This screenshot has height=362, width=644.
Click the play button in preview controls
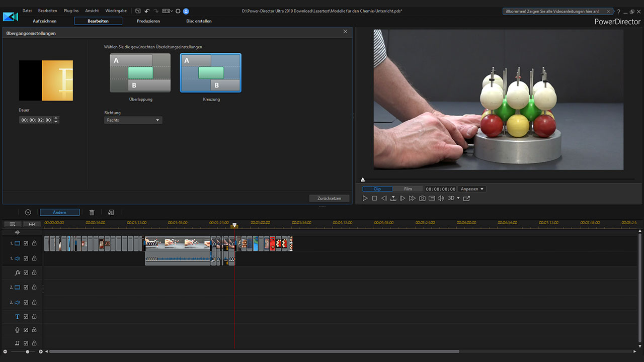[x=365, y=199]
